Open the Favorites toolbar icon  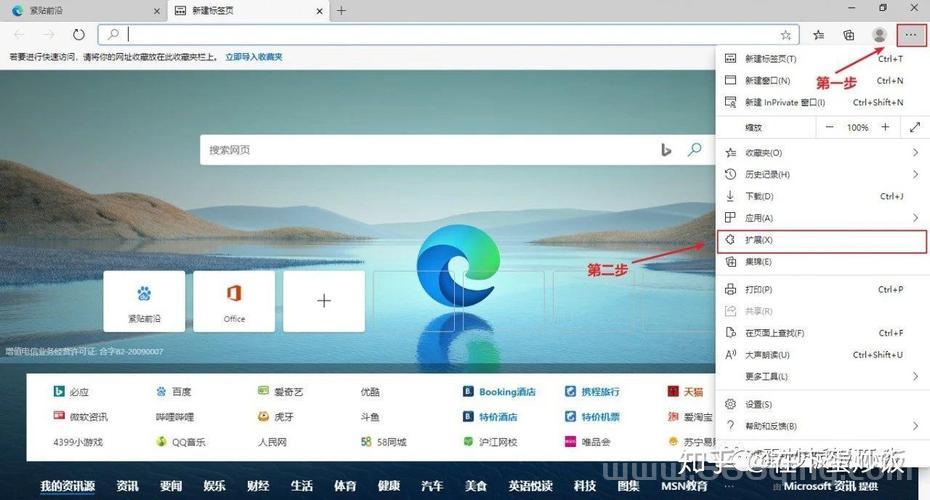[x=818, y=35]
